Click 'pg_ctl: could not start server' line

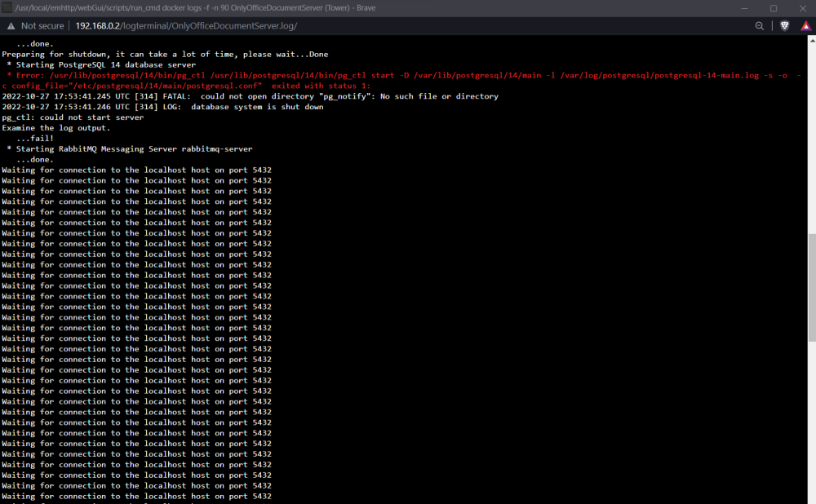pos(73,117)
